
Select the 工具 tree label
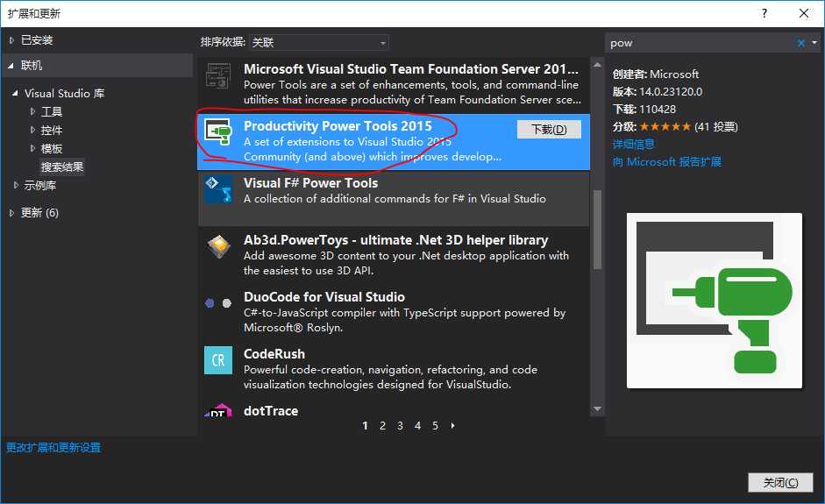pyautogui.click(x=52, y=111)
